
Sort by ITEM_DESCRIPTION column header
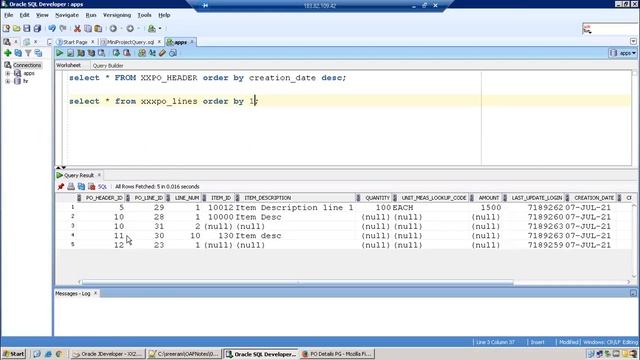pyautogui.click(x=267, y=198)
